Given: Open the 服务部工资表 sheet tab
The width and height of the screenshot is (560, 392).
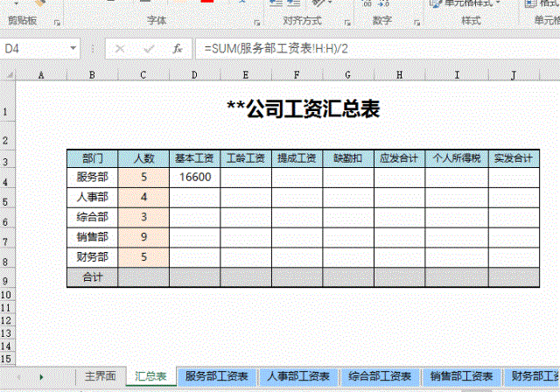Looking at the screenshot, I should [216, 376].
